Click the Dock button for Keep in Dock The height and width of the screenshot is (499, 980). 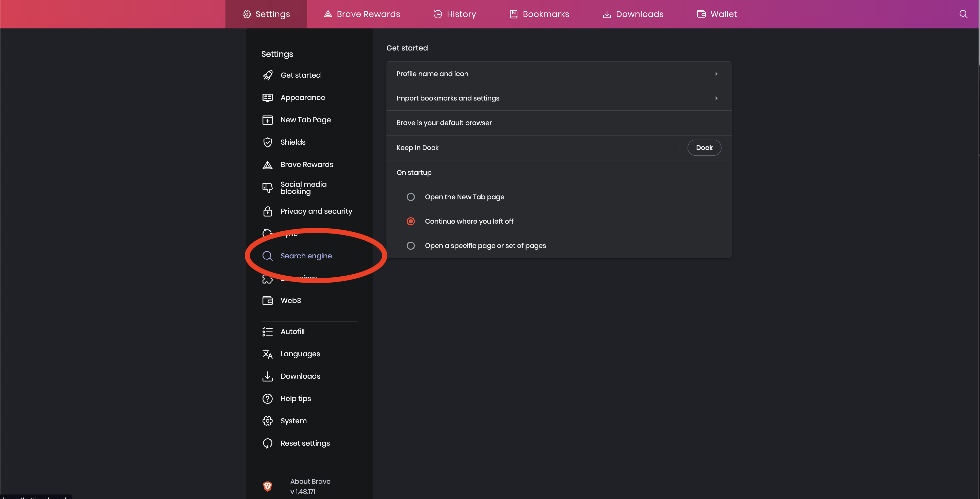pos(704,147)
